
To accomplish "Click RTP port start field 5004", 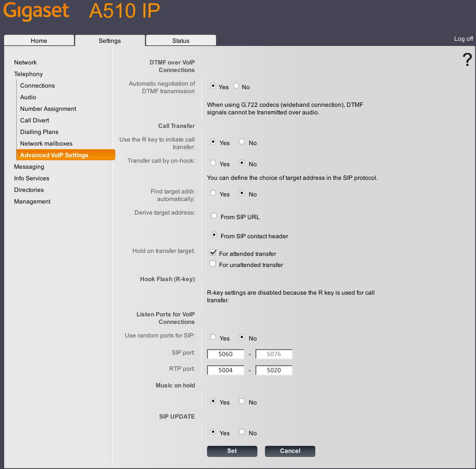I will point(226,370).
